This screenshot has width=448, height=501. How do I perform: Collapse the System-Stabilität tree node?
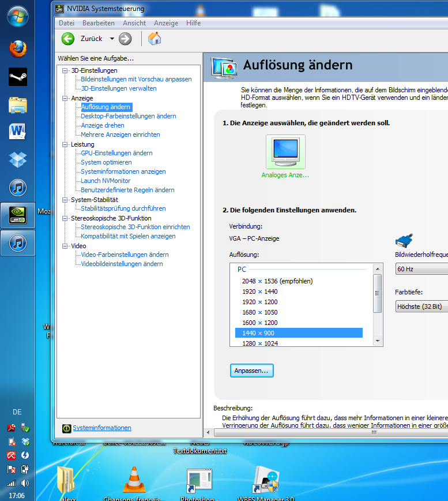point(65,200)
